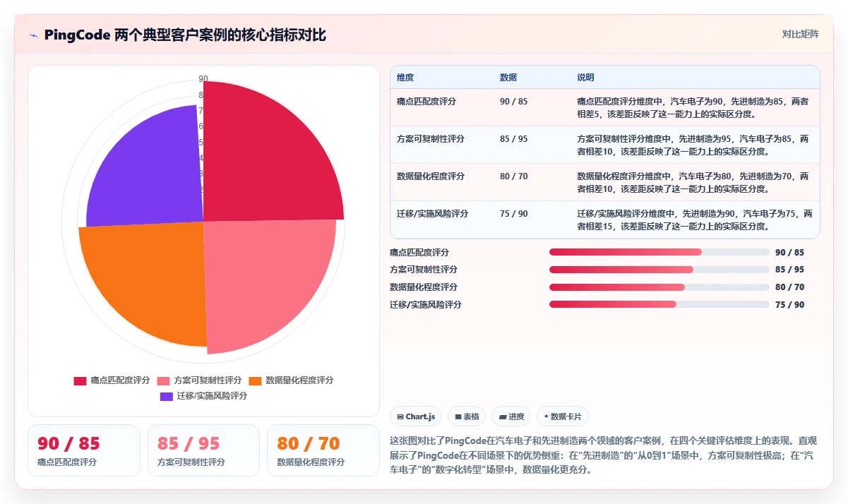Viewport: 848px width, 504px height.
Task: Click the 80 / 70 table cell
Action: click(513, 176)
